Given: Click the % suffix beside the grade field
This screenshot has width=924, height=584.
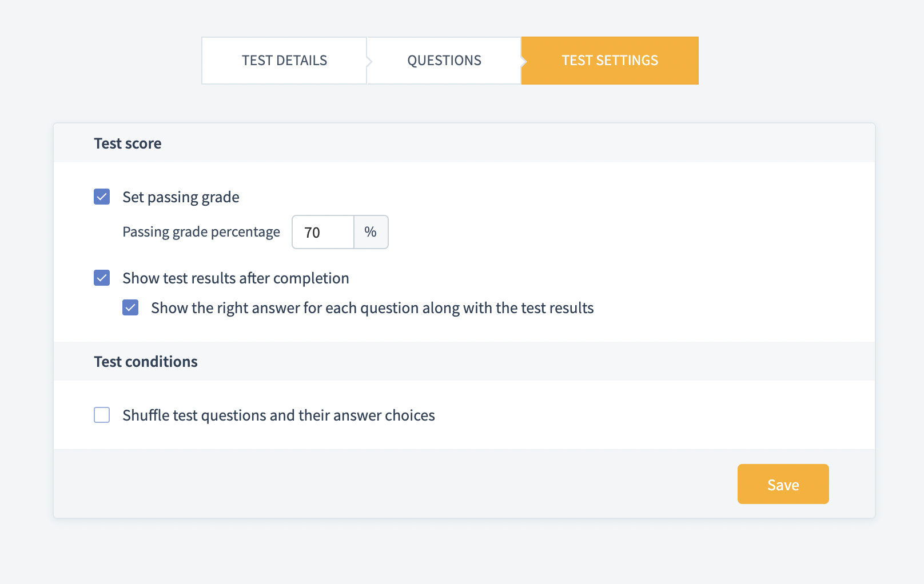Looking at the screenshot, I should point(371,232).
